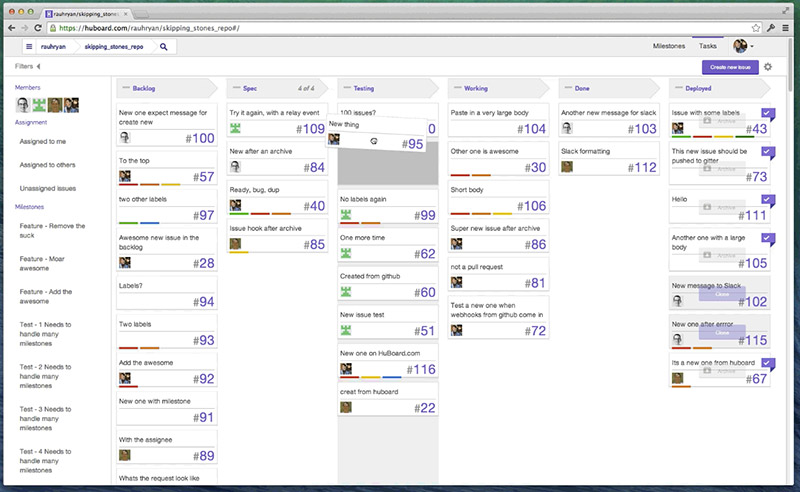Collapse the Done column
The image size is (800, 492).
568,88
